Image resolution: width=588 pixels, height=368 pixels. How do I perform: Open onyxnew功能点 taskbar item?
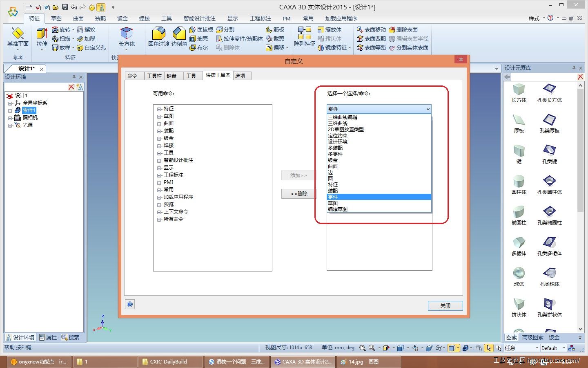click(40, 362)
